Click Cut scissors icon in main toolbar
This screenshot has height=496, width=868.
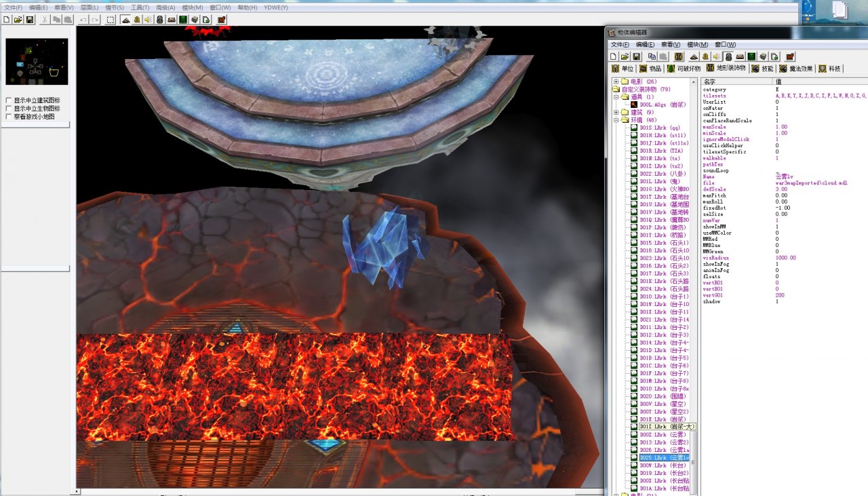coord(44,20)
